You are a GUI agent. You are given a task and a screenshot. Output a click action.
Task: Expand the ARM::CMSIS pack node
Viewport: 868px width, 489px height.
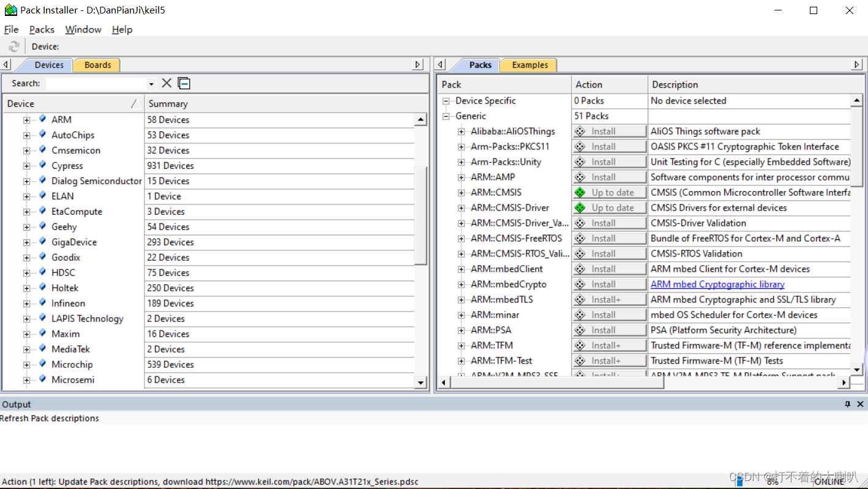[x=462, y=193]
